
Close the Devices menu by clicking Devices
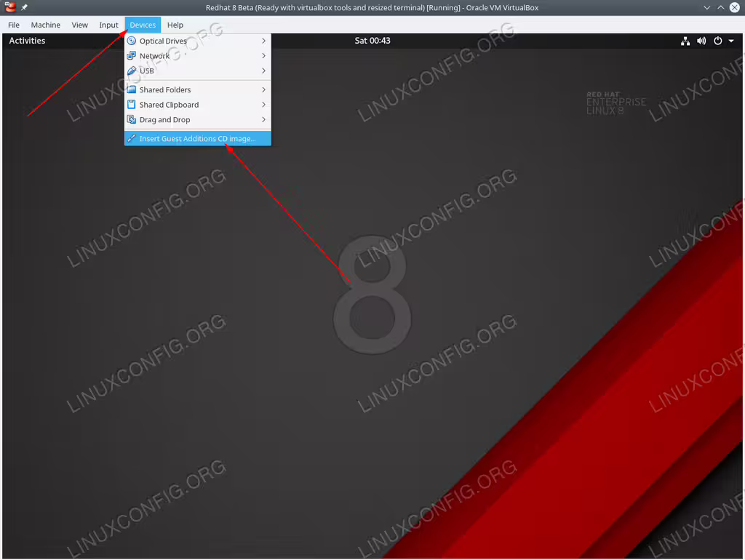click(x=143, y=25)
